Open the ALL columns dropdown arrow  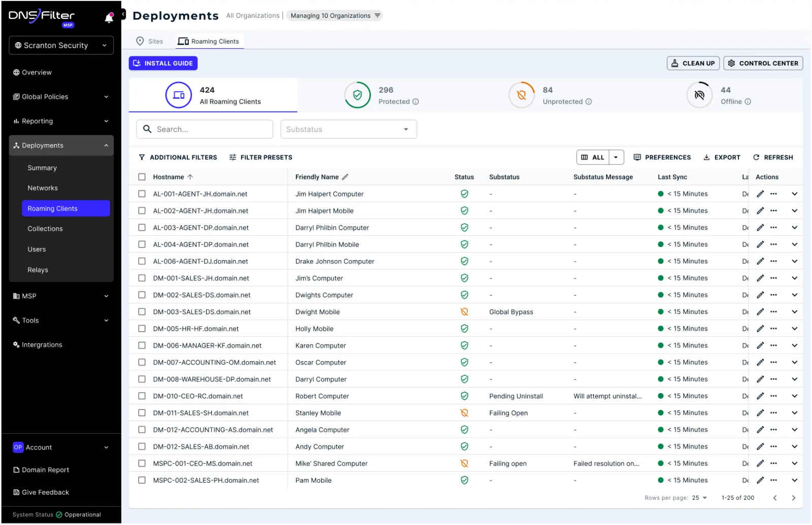[616, 157]
